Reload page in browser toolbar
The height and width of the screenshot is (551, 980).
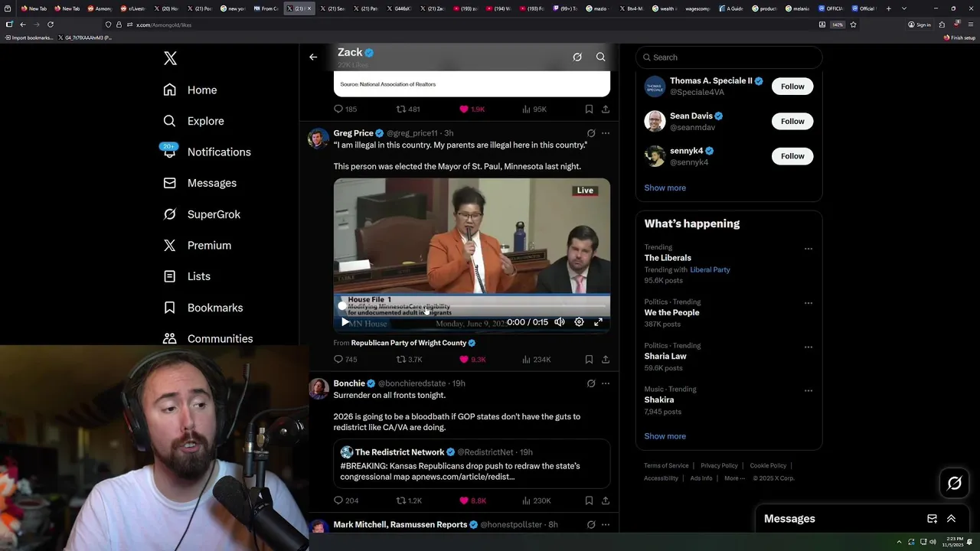tap(51, 24)
